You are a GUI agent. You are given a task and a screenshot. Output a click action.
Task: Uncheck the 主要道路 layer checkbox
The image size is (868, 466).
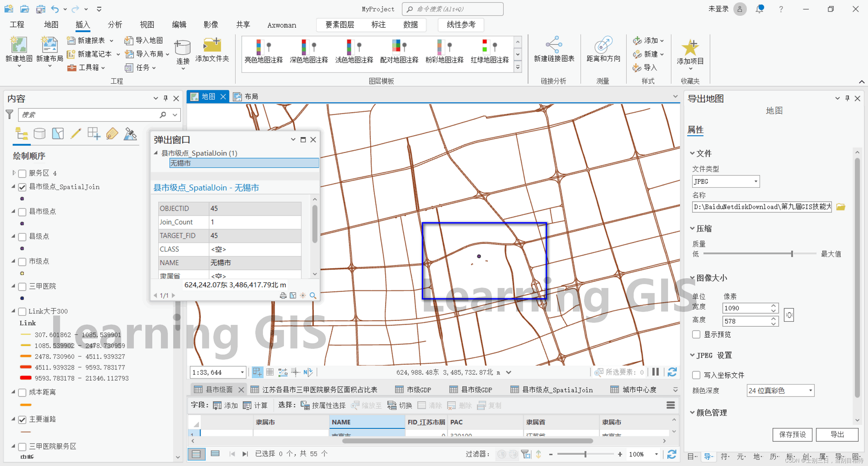click(x=22, y=419)
